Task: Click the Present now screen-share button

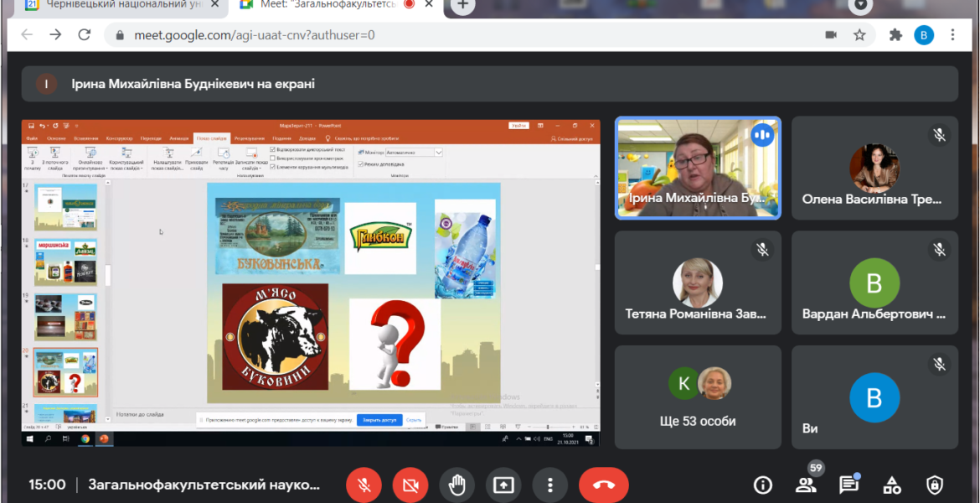Action: 503,485
